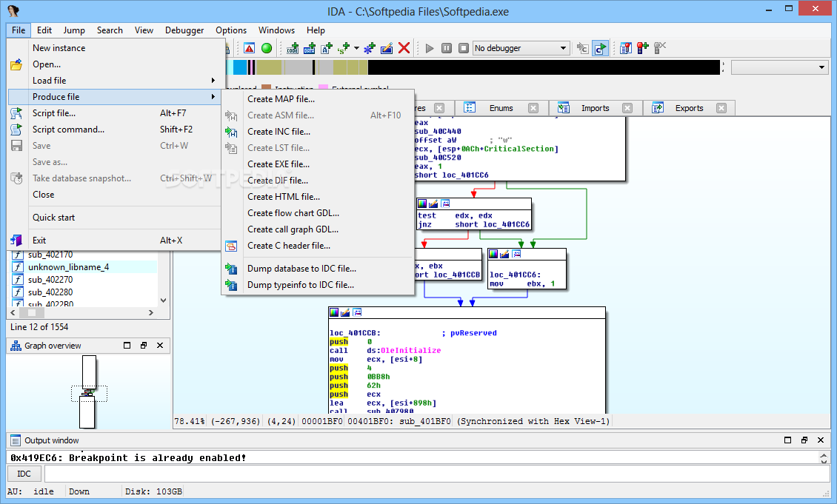Select Dump typeinfo to IDC file...
The height and width of the screenshot is (504, 837).
319,285
